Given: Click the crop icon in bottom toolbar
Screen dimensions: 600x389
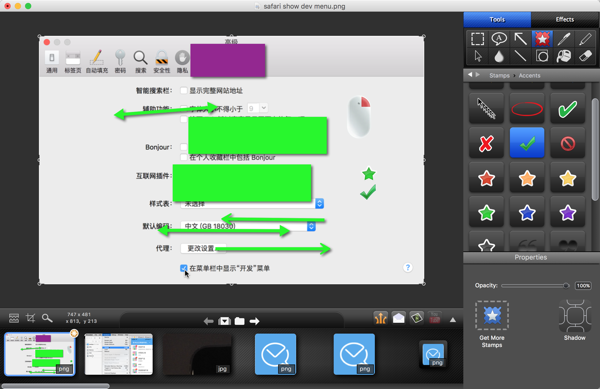Looking at the screenshot, I should 30,318.
